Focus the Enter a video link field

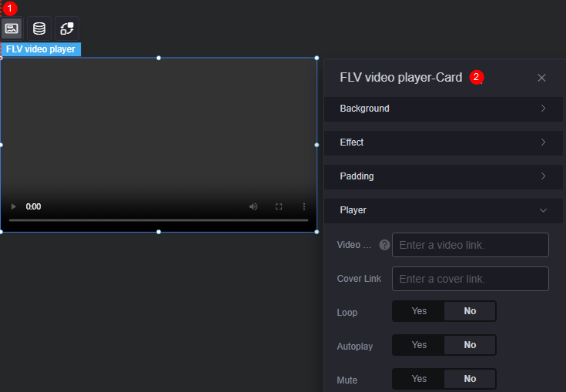pyautogui.click(x=471, y=245)
